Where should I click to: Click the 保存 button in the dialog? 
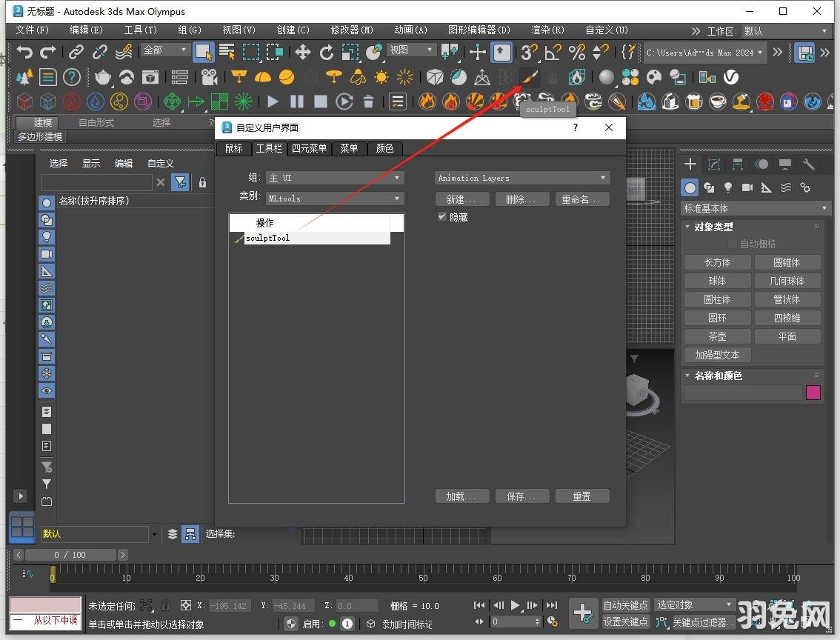[x=522, y=496]
